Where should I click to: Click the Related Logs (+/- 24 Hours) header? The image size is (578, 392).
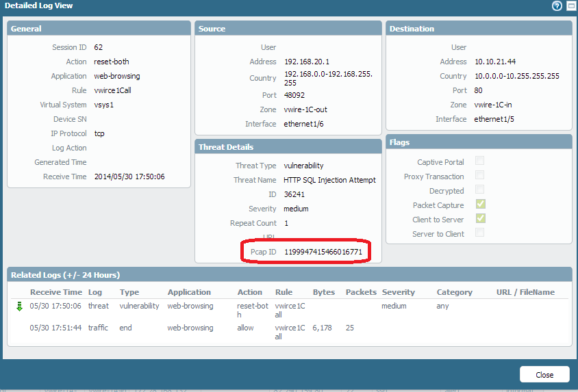coord(290,275)
